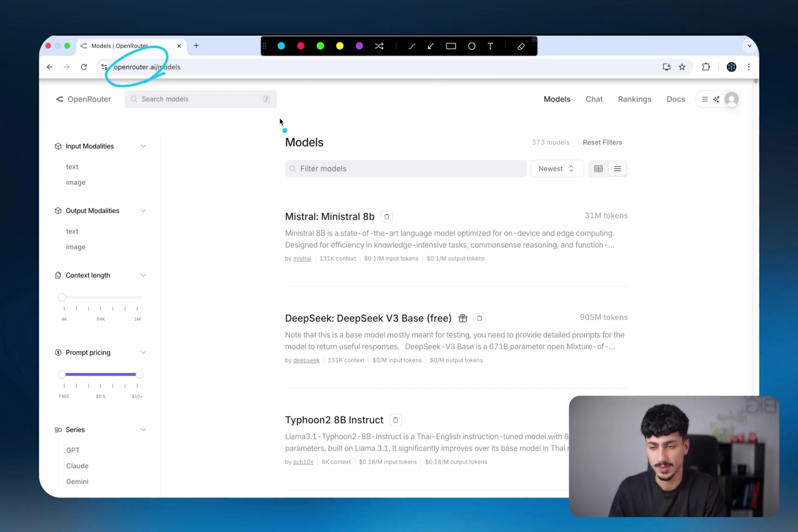Image resolution: width=798 pixels, height=532 pixels.
Task: Click the gift icon for DeepSeek V3 Base
Action: click(463, 318)
